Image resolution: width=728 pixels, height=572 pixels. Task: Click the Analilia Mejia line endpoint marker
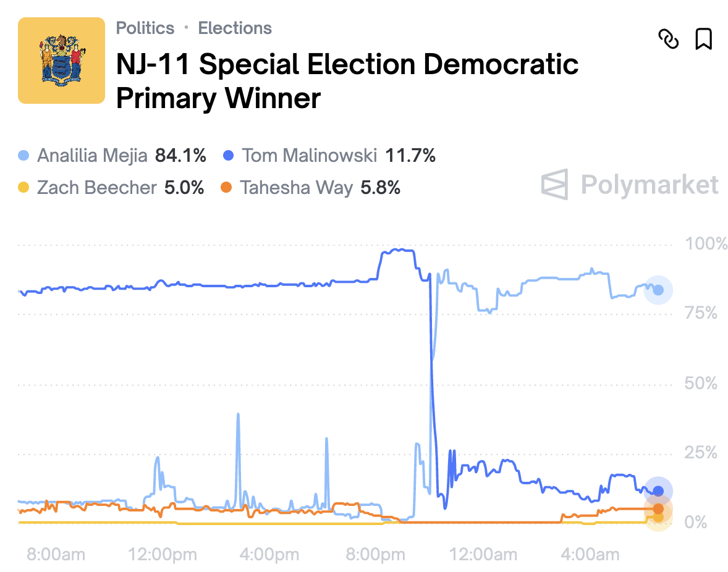tap(658, 290)
